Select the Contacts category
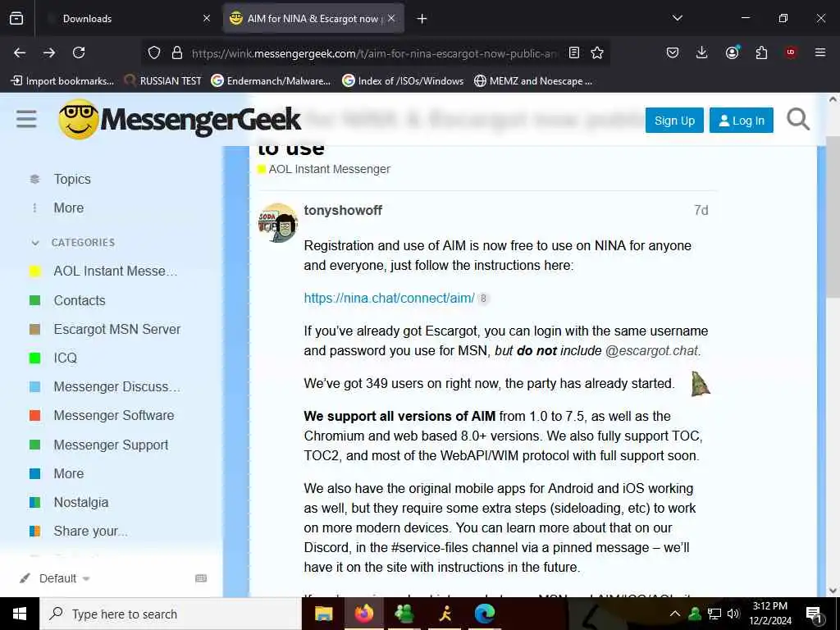Viewport: 840px width, 630px height. pos(67,300)
